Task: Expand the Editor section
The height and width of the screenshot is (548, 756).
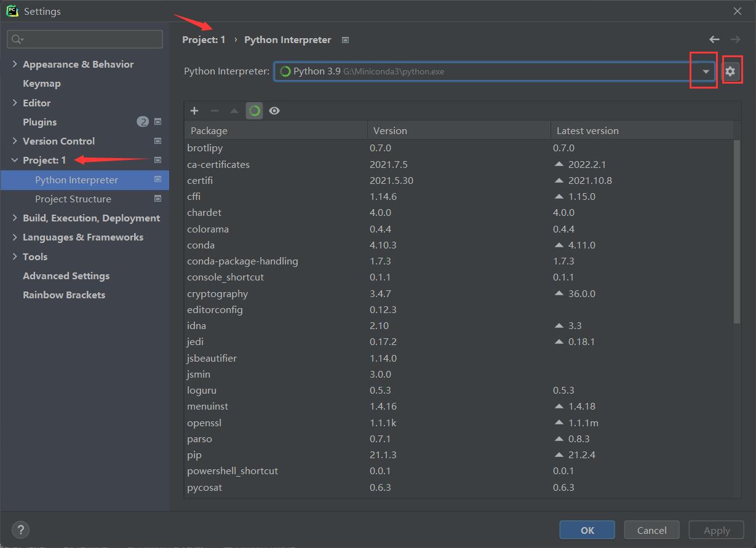Action: (x=15, y=103)
